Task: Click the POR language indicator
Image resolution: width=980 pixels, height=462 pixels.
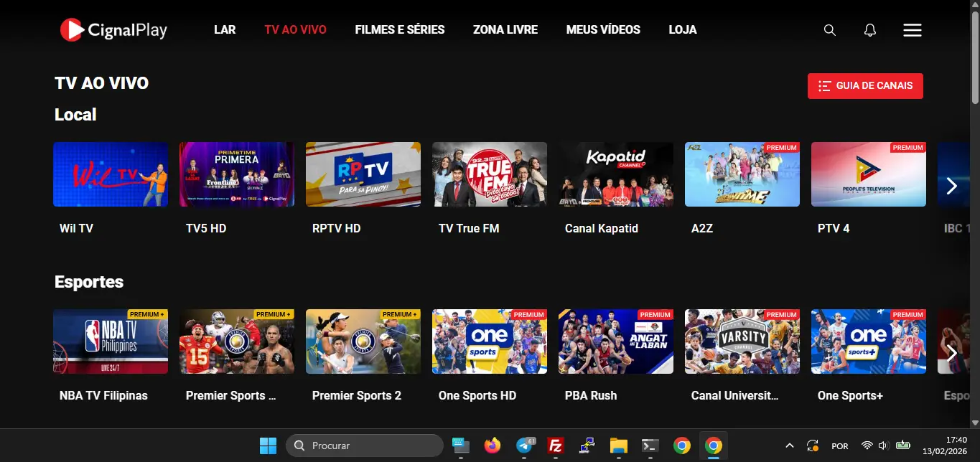Action: [x=840, y=446]
